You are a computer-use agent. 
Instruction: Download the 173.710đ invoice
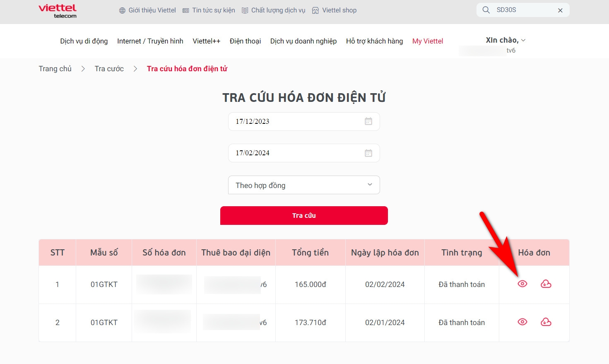pyautogui.click(x=546, y=322)
